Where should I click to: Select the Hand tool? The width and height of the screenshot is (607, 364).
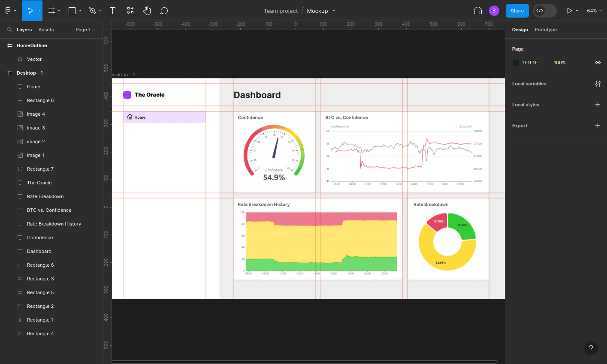tap(147, 11)
